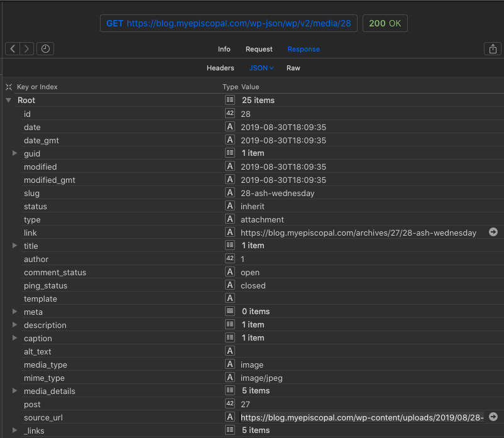Click the string type icon for mime_type
The width and height of the screenshot is (504, 438).
(230, 377)
